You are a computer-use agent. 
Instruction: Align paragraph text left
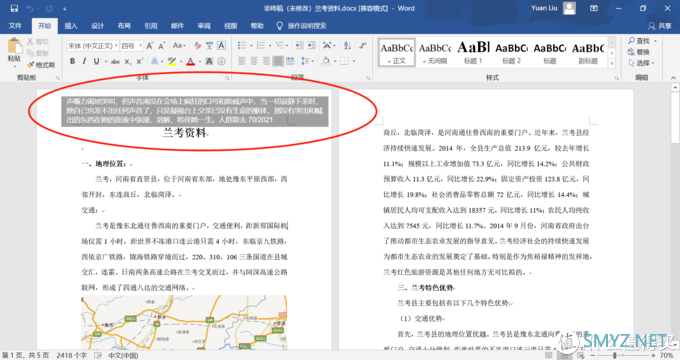pyautogui.click(x=242, y=62)
